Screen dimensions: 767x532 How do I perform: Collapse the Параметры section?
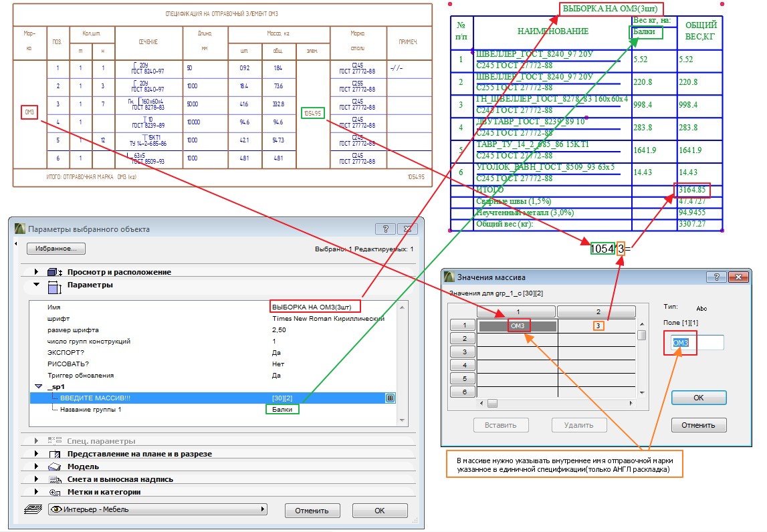tap(36, 284)
